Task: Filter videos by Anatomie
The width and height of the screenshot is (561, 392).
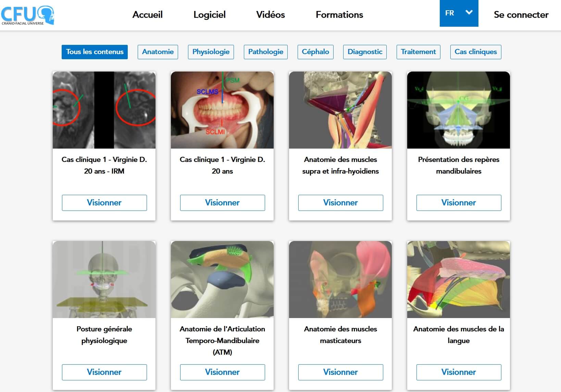Action: (158, 52)
